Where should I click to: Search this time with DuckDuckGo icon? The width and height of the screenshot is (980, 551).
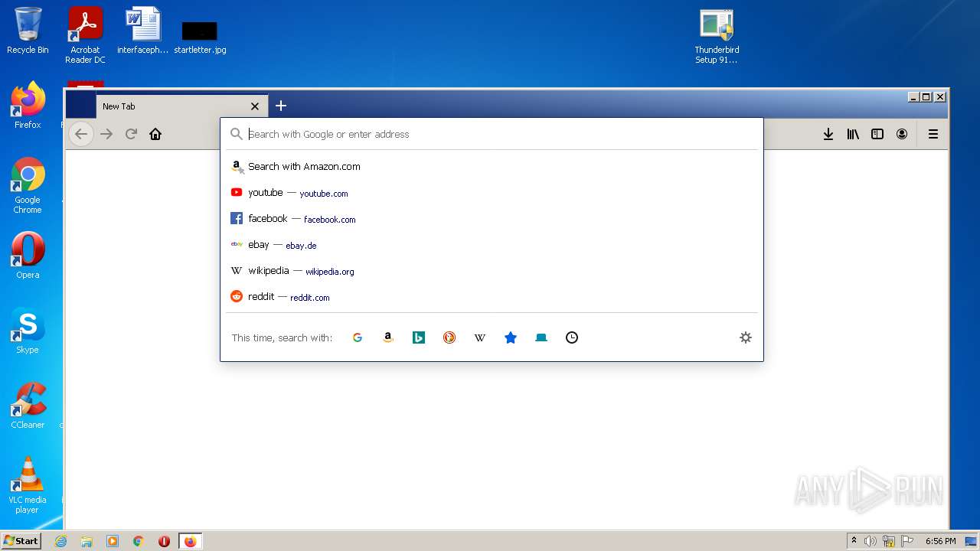click(449, 337)
